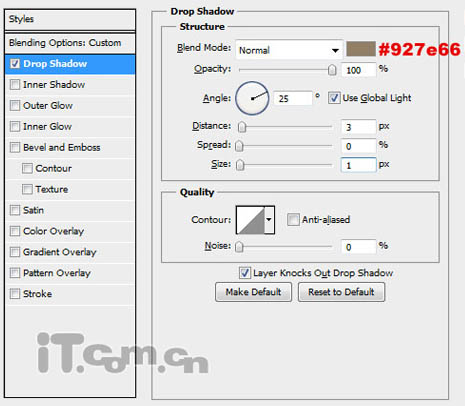465x406 pixels.
Task: Open the drop shadow color swatch
Action: click(x=361, y=49)
